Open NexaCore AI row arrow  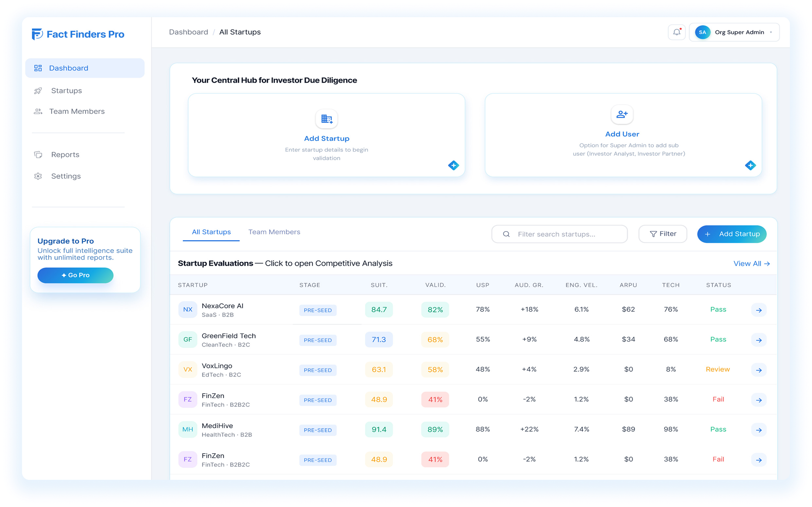click(x=759, y=310)
